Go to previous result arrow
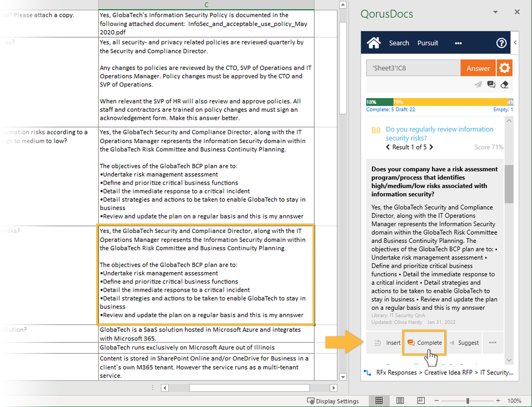The image size is (532, 407). pos(388,147)
